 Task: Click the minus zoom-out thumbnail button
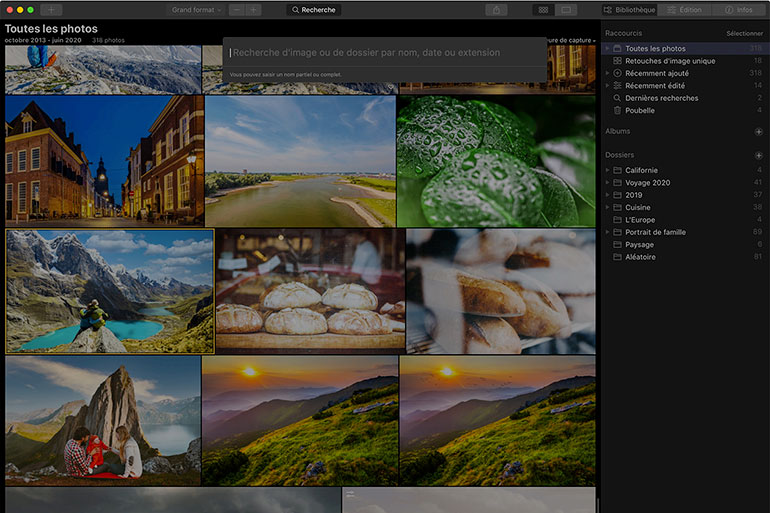(236, 10)
